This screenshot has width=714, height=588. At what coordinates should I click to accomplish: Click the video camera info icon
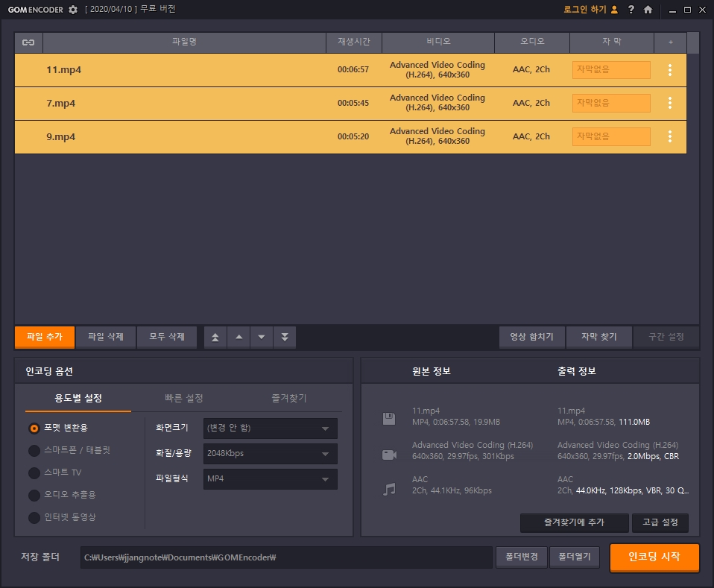(389, 455)
